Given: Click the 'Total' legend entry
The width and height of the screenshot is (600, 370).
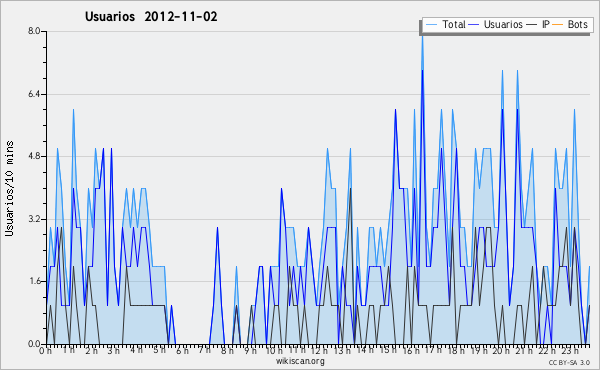Looking at the screenshot, I should click(x=453, y=24).
